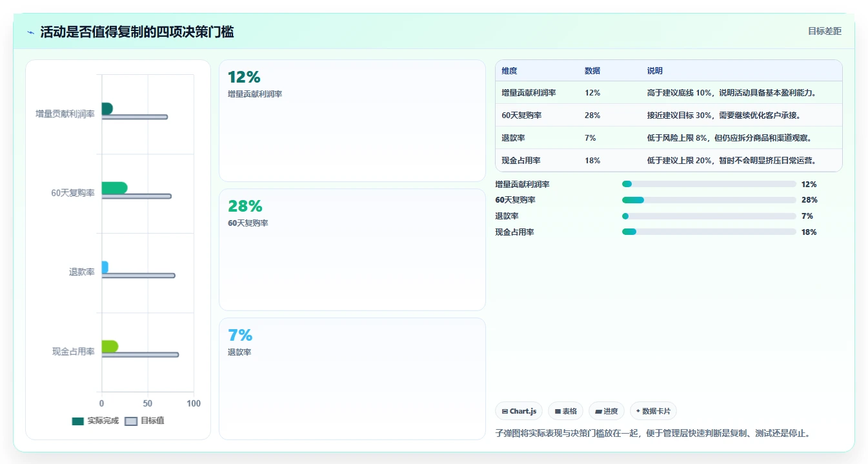Click the 现金占用率 progress bar
The width and height of the screenshot is (868, 464).
click(x=709, y=232)
